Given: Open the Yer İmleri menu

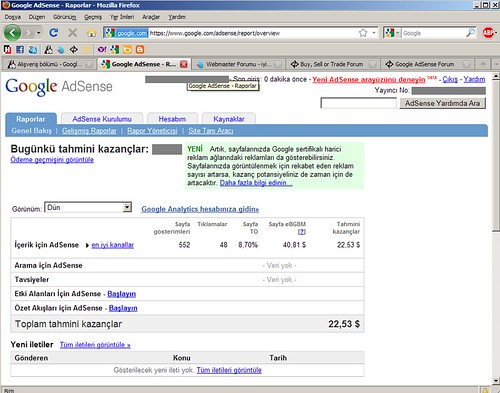Looking at the screenshot, I should [122, 17].
